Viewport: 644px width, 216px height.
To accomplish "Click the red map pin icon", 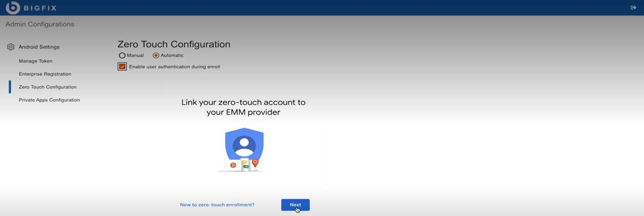I will click(x=255, y=162).
